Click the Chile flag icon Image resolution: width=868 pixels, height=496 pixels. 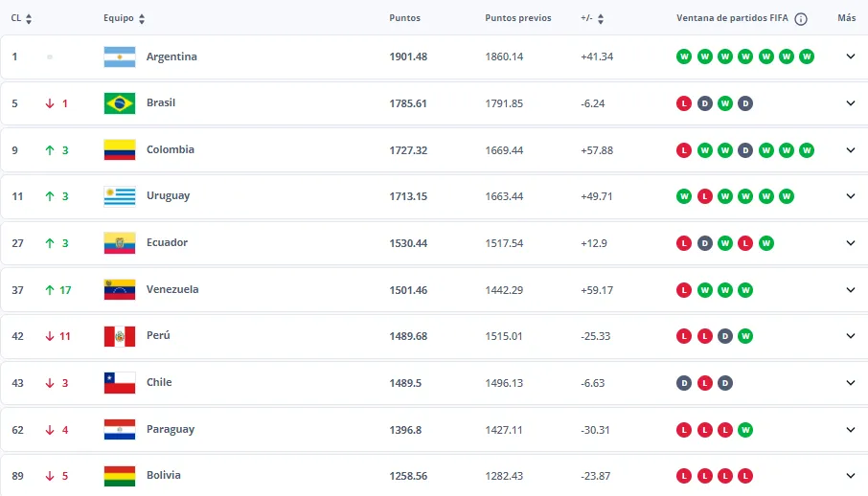point(119,383)
